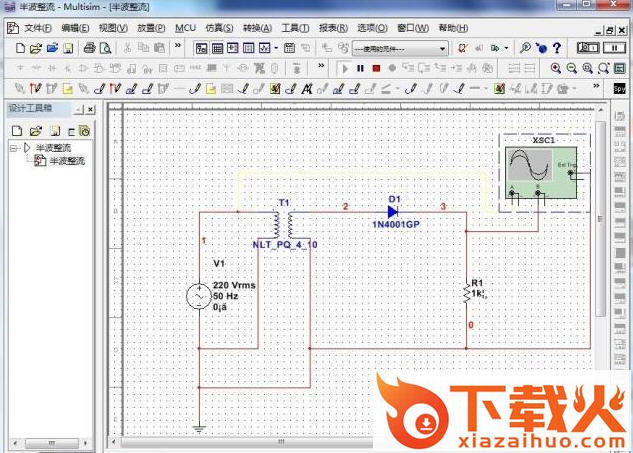Open print preview from toolbar

tap(105, 48)
